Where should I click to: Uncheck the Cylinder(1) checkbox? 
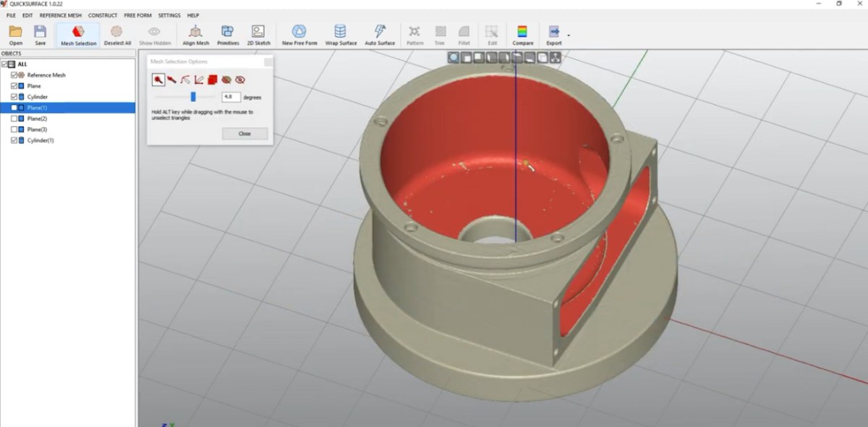click(14, 140)
